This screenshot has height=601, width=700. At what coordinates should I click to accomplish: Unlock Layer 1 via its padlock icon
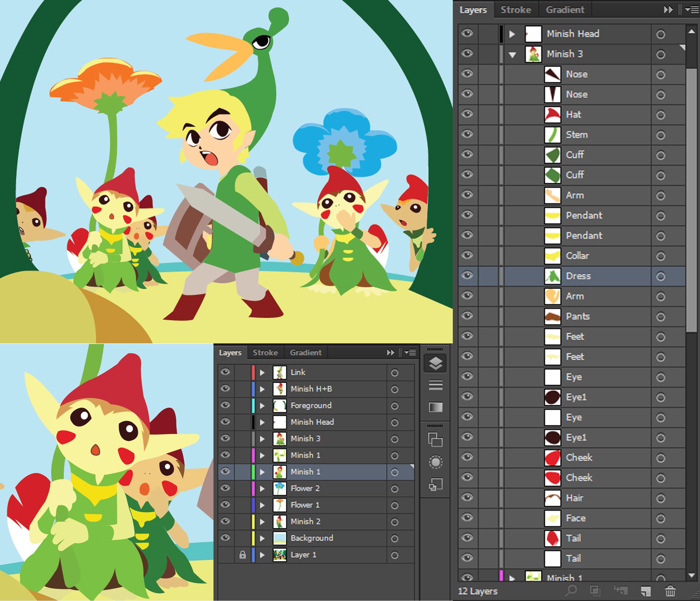[x=242, y=555]
